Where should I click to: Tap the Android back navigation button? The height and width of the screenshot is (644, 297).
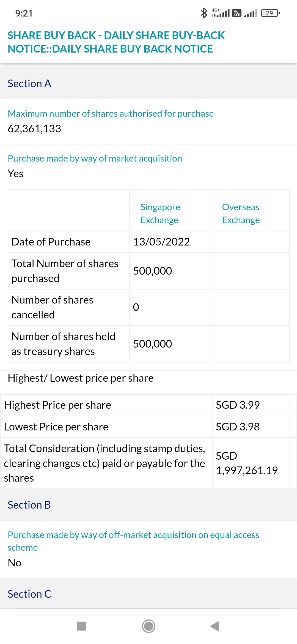[x=215, y=626]
